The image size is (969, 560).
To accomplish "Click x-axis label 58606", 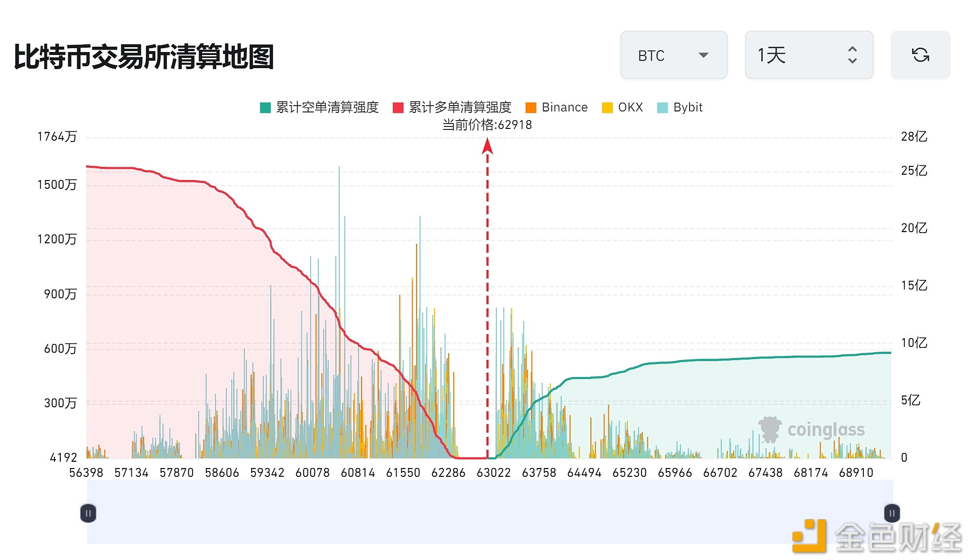I will [x=222, y=473].
